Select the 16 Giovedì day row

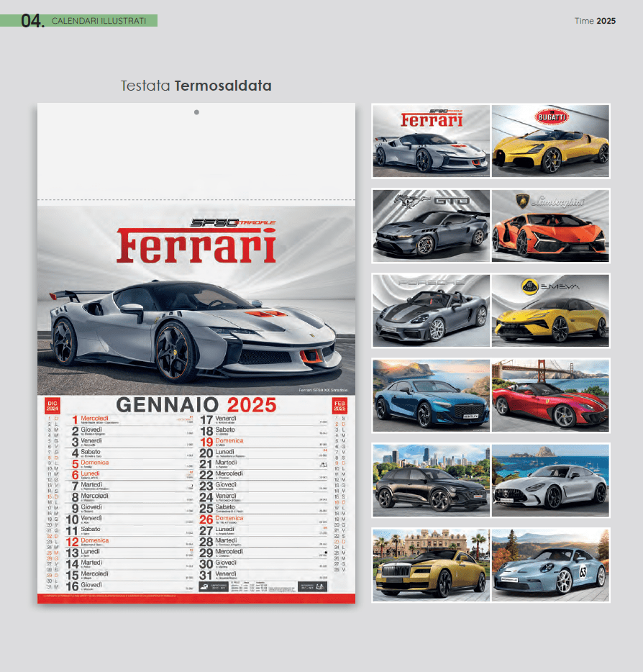coord(129,586)
